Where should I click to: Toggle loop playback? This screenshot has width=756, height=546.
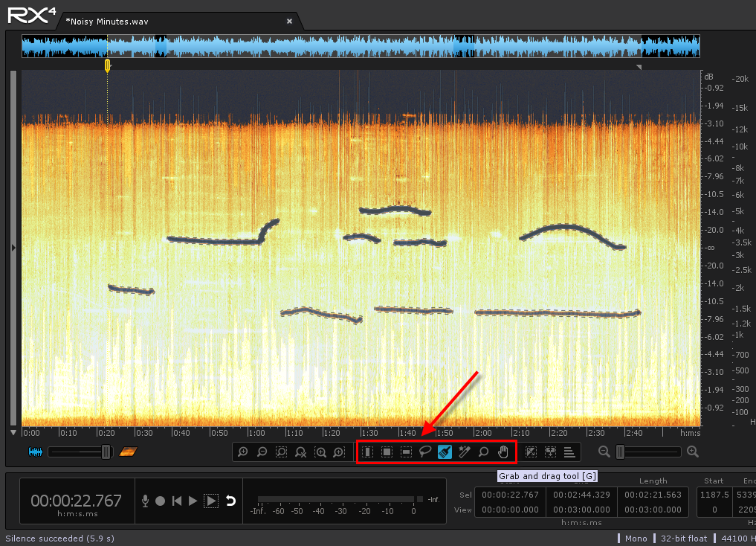click(x=231, y=501)
